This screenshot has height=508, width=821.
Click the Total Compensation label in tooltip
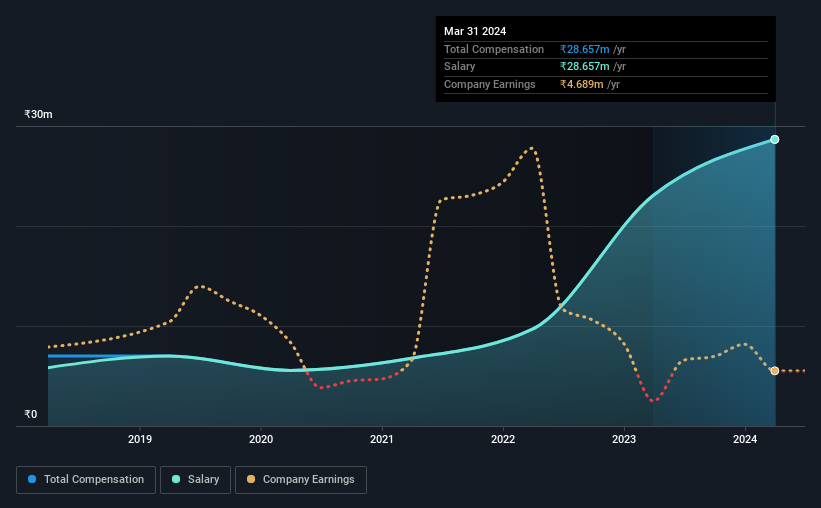494,49
